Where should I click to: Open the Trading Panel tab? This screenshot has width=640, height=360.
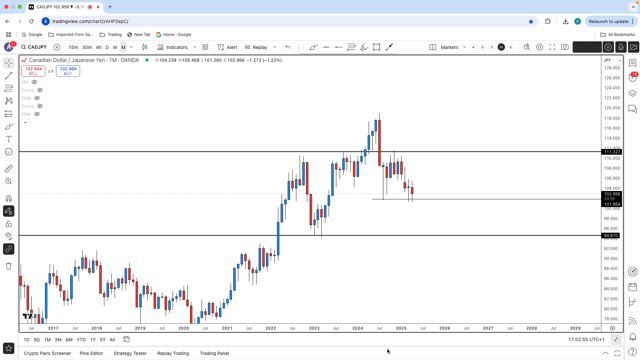214,353
